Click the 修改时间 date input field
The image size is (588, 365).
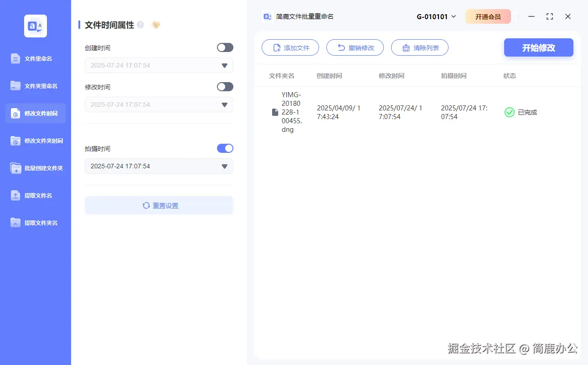[159, 104]
